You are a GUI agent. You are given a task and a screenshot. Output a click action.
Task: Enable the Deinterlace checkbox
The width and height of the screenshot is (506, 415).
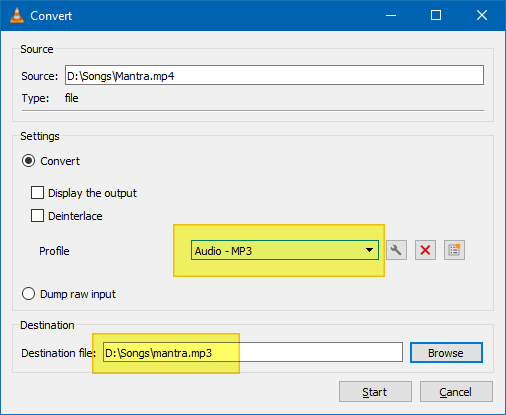pyautogui.click(x=37, y=216)
